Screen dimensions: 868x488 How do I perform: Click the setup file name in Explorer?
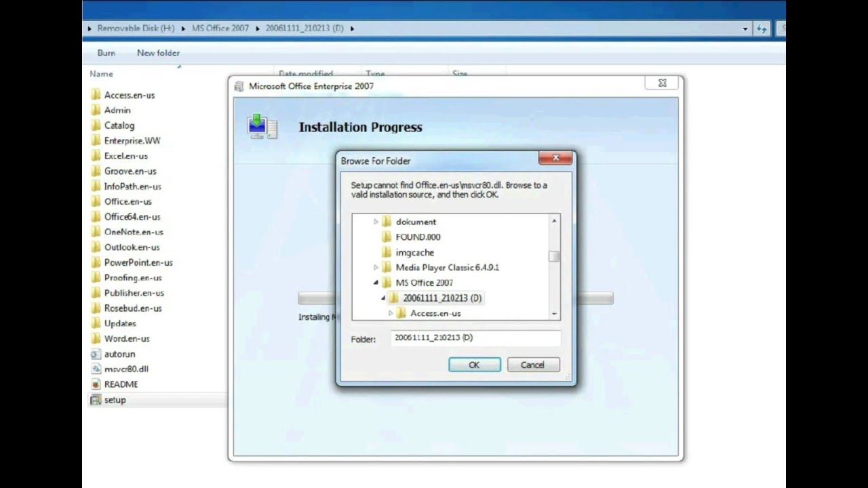(115, 400)
